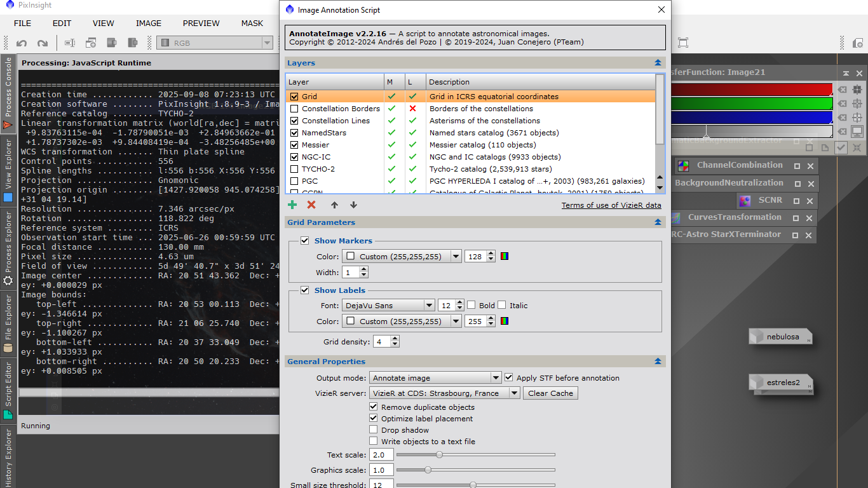Viewport: 868px width, 488px height.
Task: Click the new instance page icon in STF
Action: [825, 147]
